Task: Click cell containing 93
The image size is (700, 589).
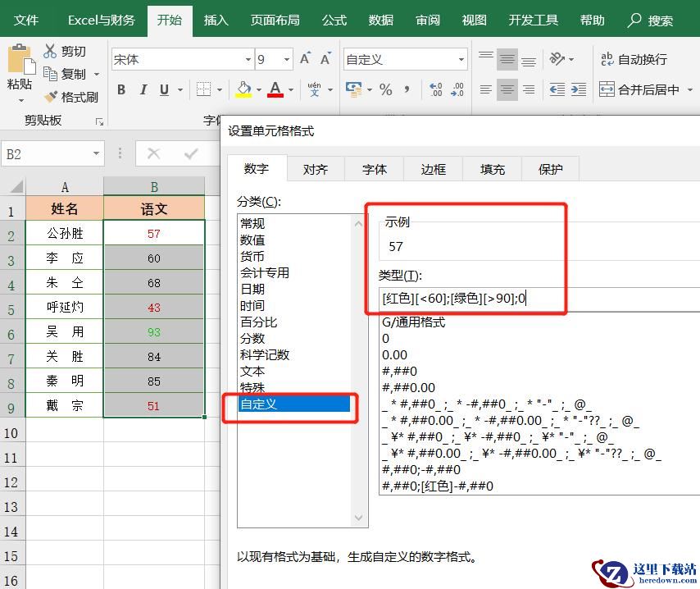Action: [x=154, y=332]
